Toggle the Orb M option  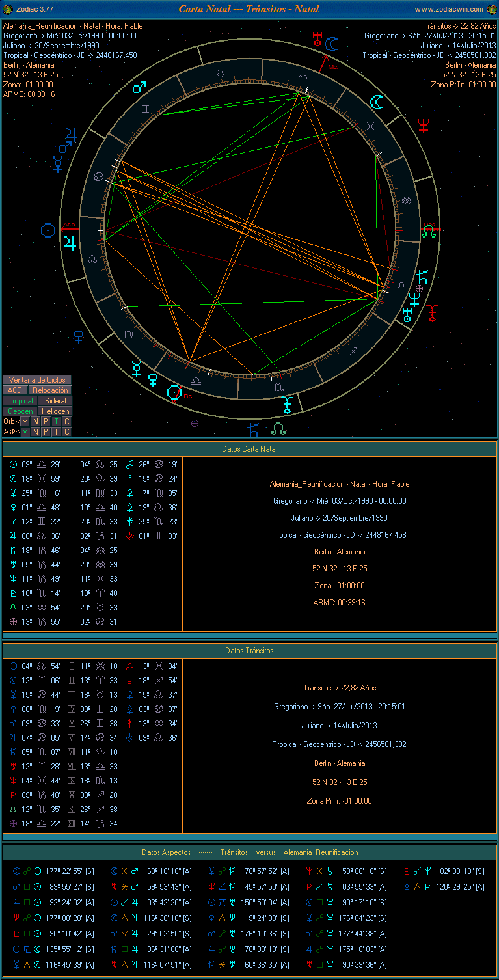[25, 422]
